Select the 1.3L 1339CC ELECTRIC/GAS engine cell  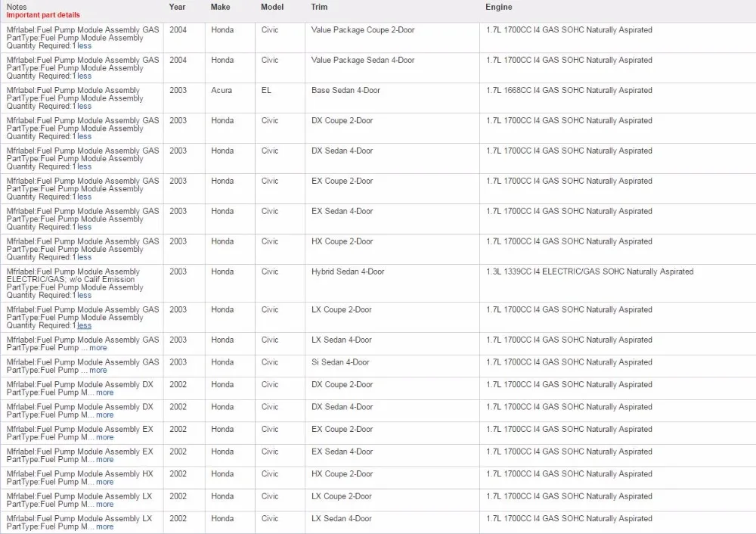[x=590, y=272]
